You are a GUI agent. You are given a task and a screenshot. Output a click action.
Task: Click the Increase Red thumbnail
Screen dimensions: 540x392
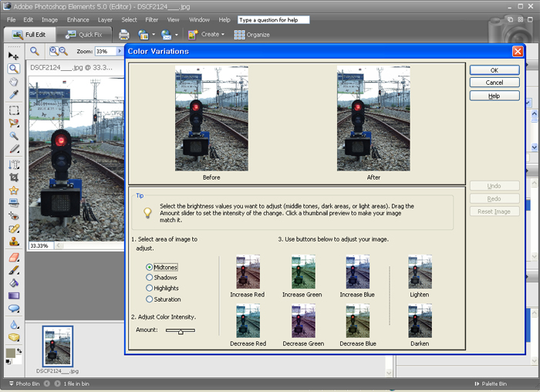click(x=248, y=272)
